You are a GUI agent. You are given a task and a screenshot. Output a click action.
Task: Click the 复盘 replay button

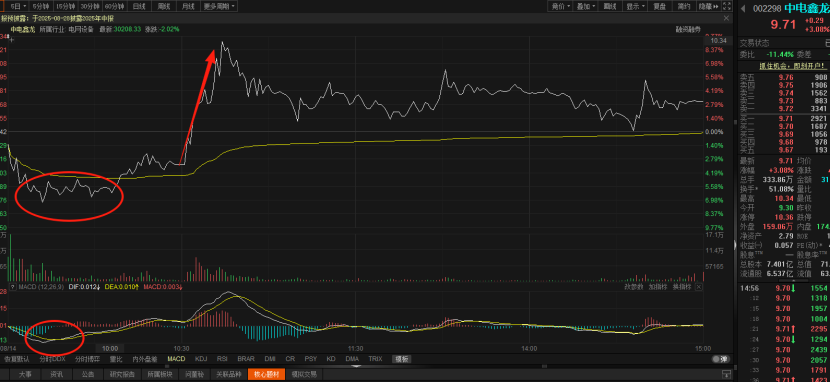(660, 6)
